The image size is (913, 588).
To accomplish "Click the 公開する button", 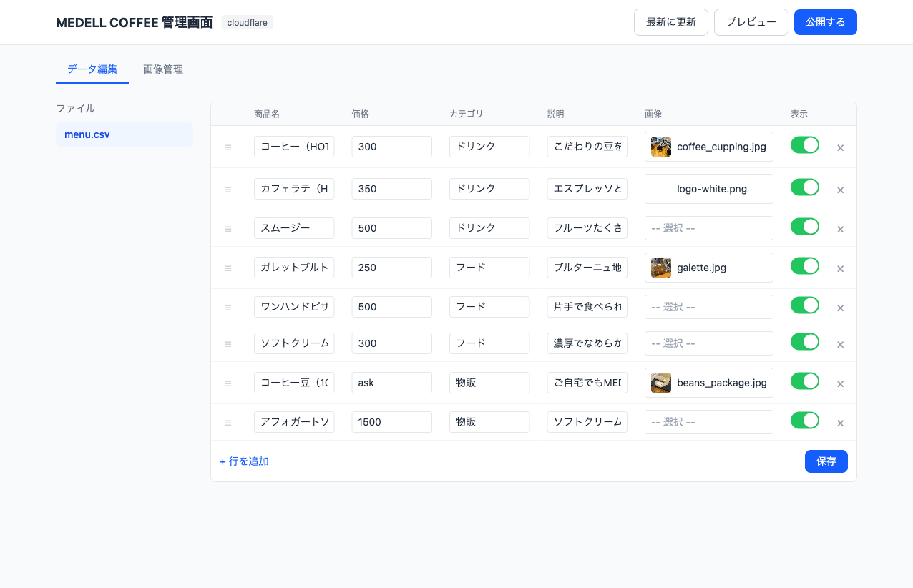I will tap(825, 22).
